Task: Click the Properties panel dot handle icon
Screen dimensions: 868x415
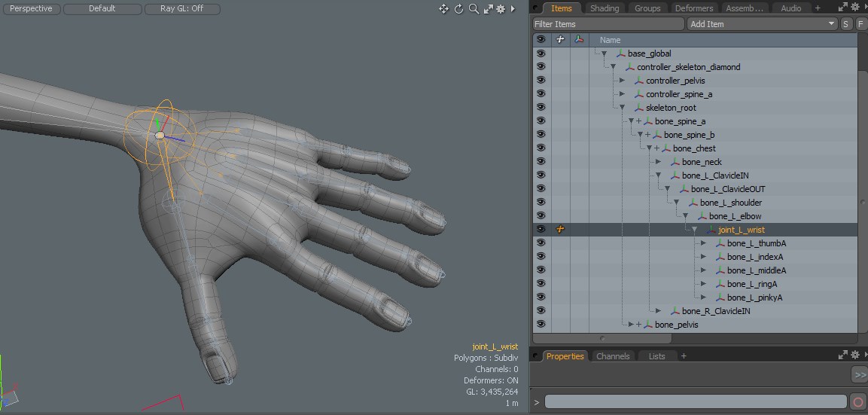Action: coord(536,355)
